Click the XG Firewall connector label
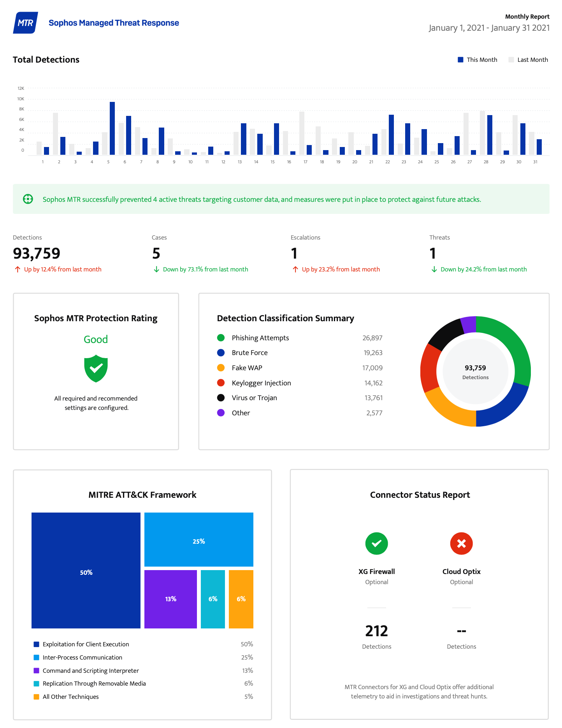This screenshot has height=728, width=562. (376, 571)
